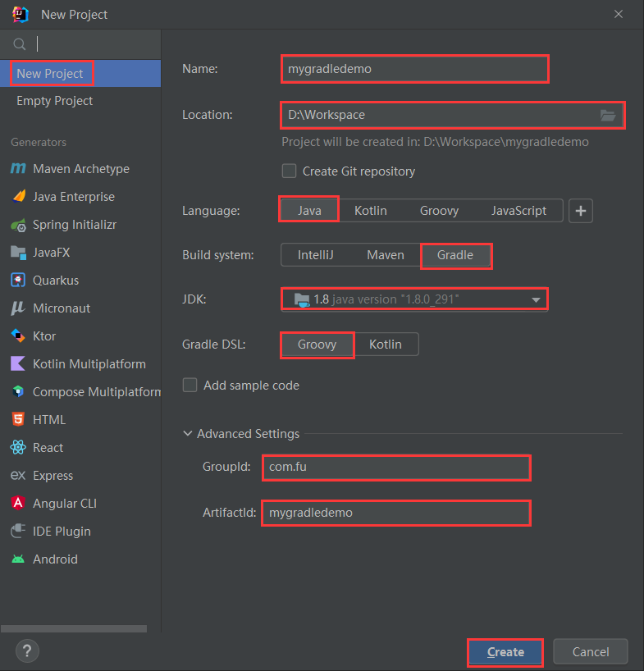This screenshot has height=671, width=644.
Task: Select New Project in the sidebar
Action: click(x=80, y=74)
